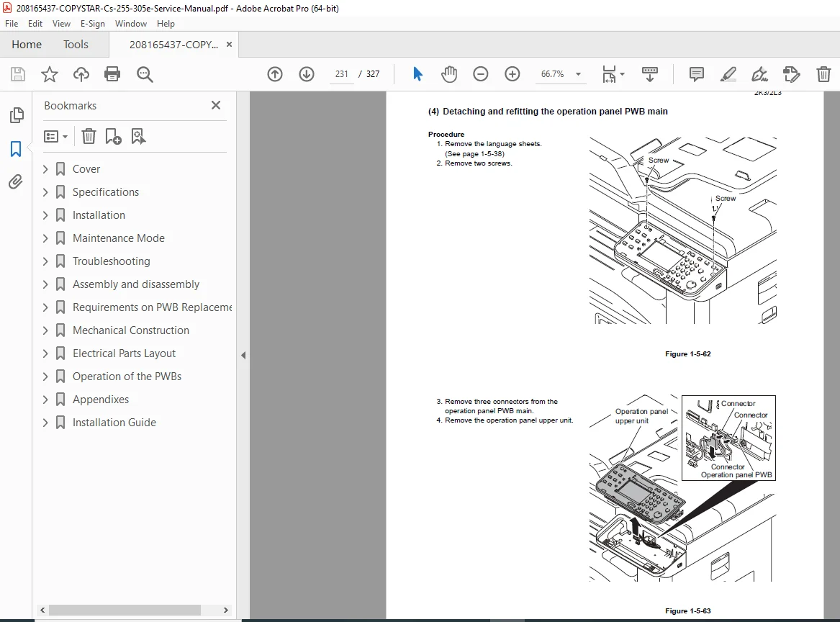
Task: Zoom in with plus button
Action: click(x=512, y=74)
